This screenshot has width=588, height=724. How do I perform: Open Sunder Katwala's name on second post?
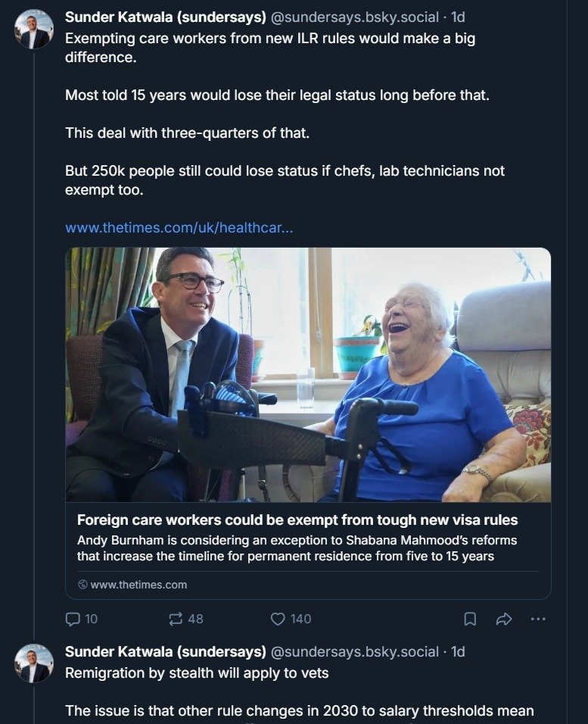166,651
